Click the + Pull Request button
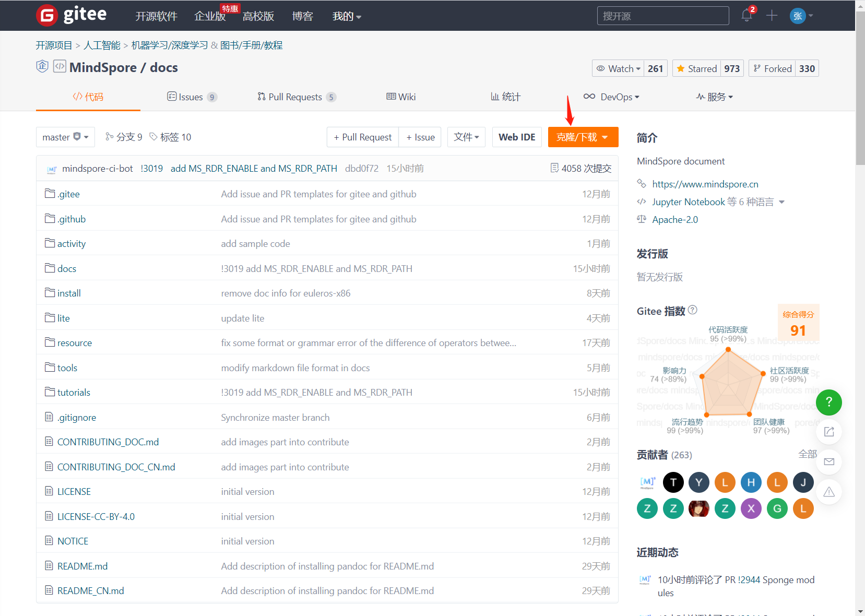The width and height of the screenshot is (865, 616). coord(363,137)
